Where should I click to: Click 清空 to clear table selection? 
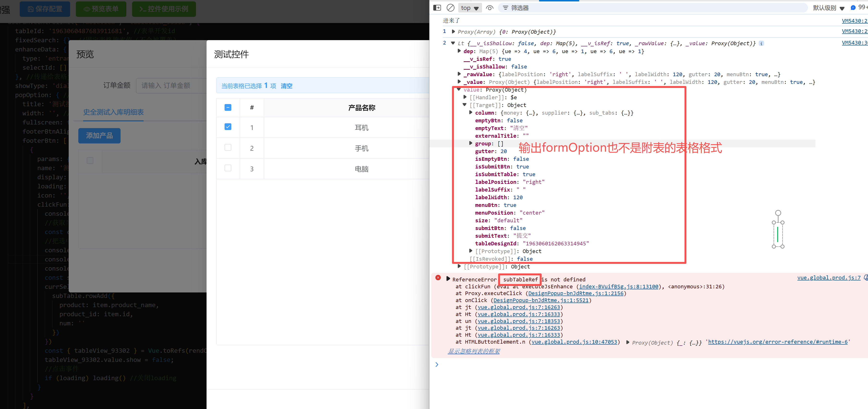point(287,86)
